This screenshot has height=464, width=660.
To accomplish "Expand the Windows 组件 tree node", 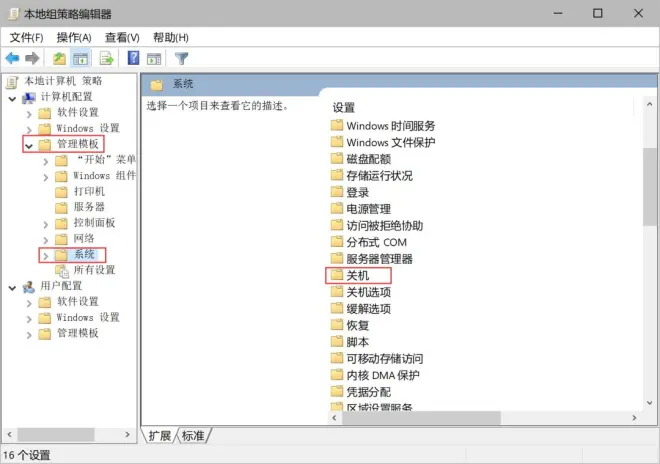I will pos(46,177).
